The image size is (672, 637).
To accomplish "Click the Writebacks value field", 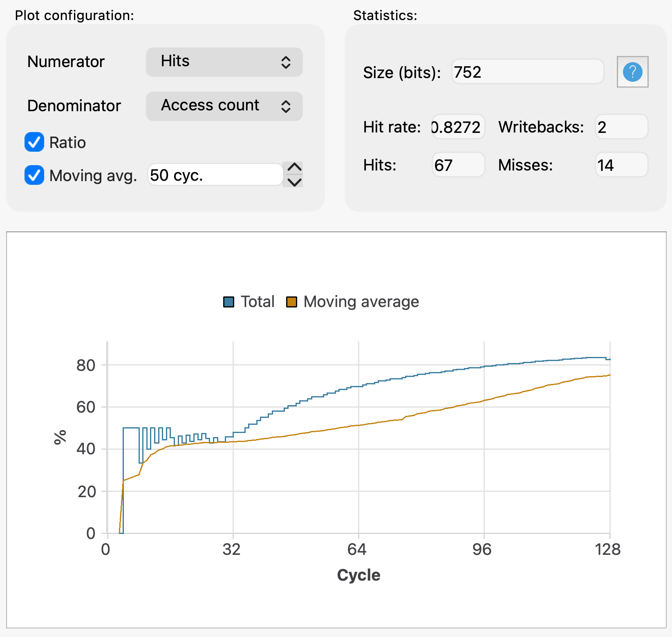I will click(621, 127).
